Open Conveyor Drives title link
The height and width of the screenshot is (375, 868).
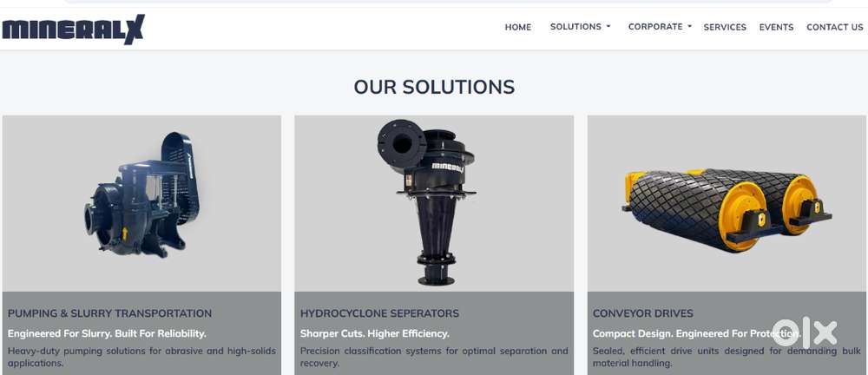click(x=642, y=313)
